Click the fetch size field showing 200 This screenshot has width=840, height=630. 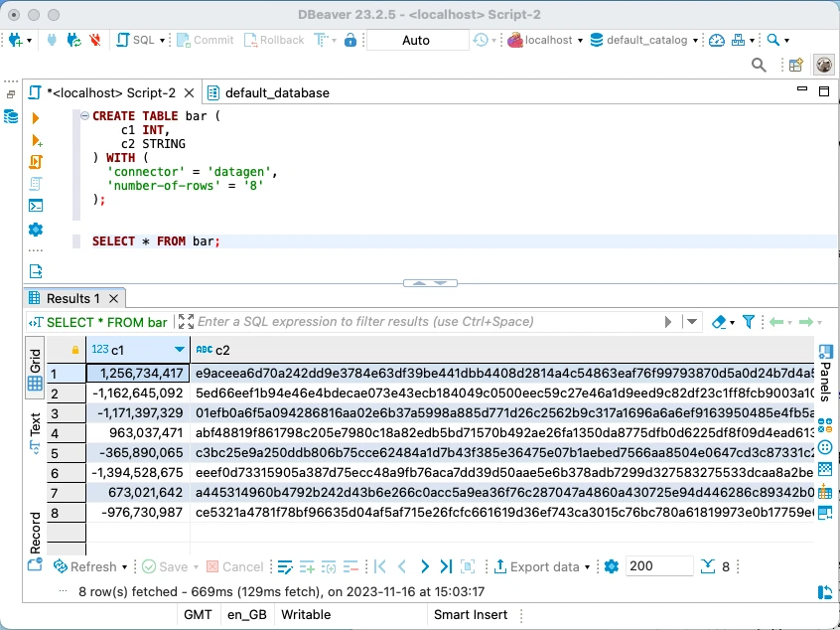(x=657, y=566)
